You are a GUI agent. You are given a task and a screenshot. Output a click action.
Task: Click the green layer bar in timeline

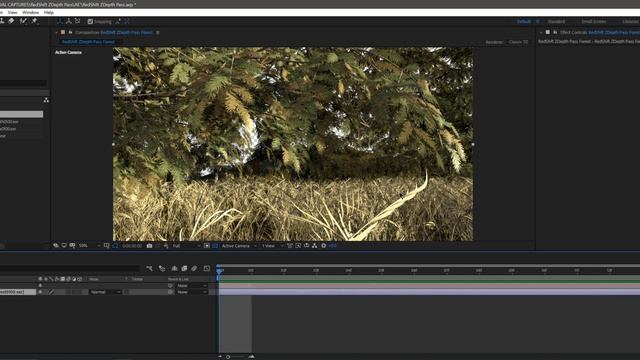point(429,280)
